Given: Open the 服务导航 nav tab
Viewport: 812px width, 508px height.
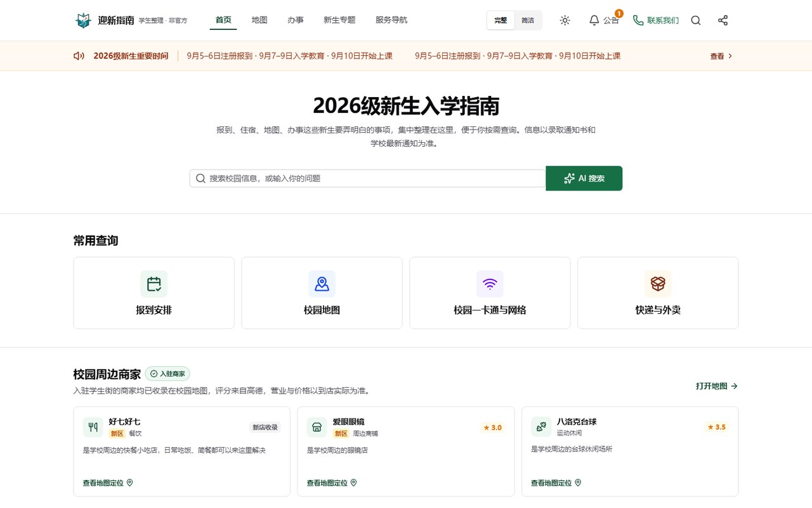Looking at the screenshot, I should point(391,20).
